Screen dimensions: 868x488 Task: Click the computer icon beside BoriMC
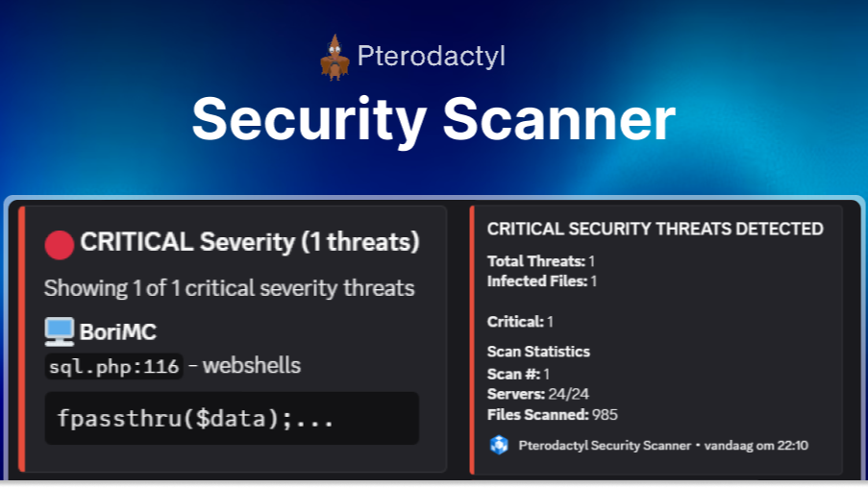click(x=60, y=332)
